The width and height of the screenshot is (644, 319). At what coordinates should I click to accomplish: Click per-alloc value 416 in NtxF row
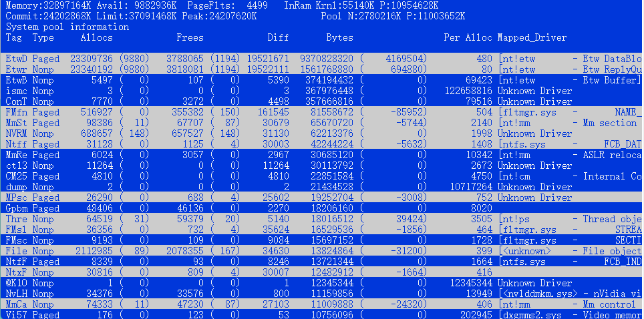(x=484, y=272)
